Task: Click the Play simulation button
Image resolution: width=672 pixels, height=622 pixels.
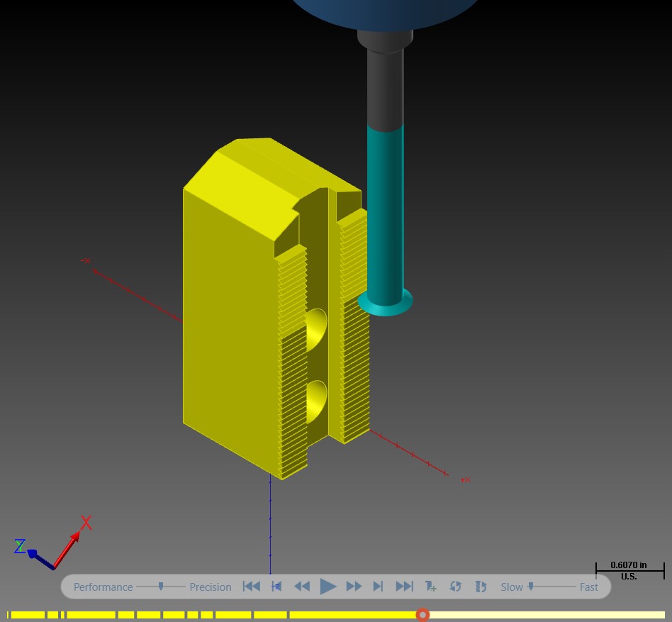Action: pyautogui.click(x=328, y=587)
